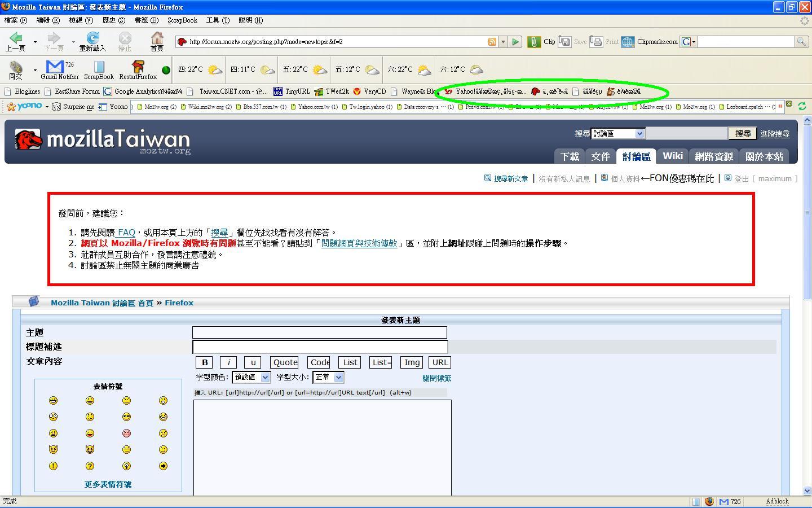Click the Firefox icon in status bar
The image size is (812, 508).
pos(709,501)
